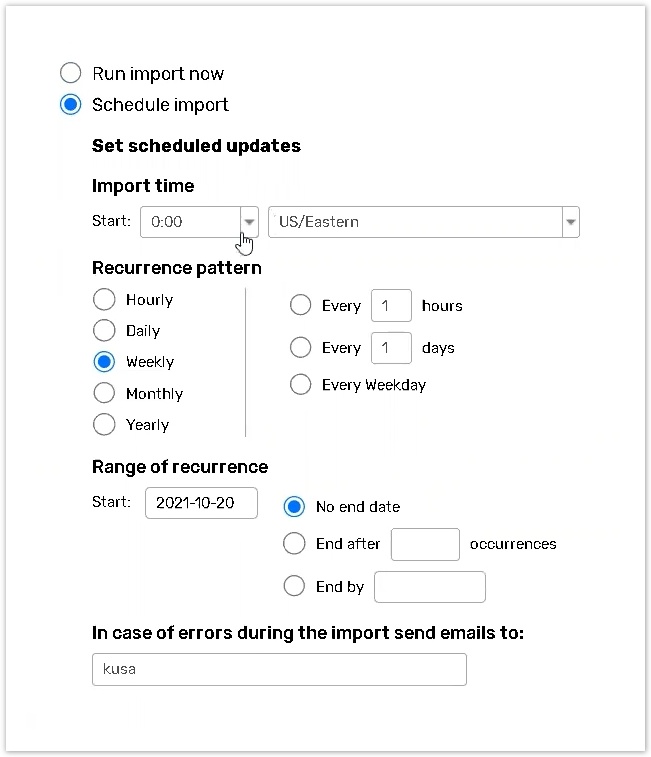Select the Schedule import radio button
The image size is (651, 757).
pyautogui.click(x=71, y=105)
